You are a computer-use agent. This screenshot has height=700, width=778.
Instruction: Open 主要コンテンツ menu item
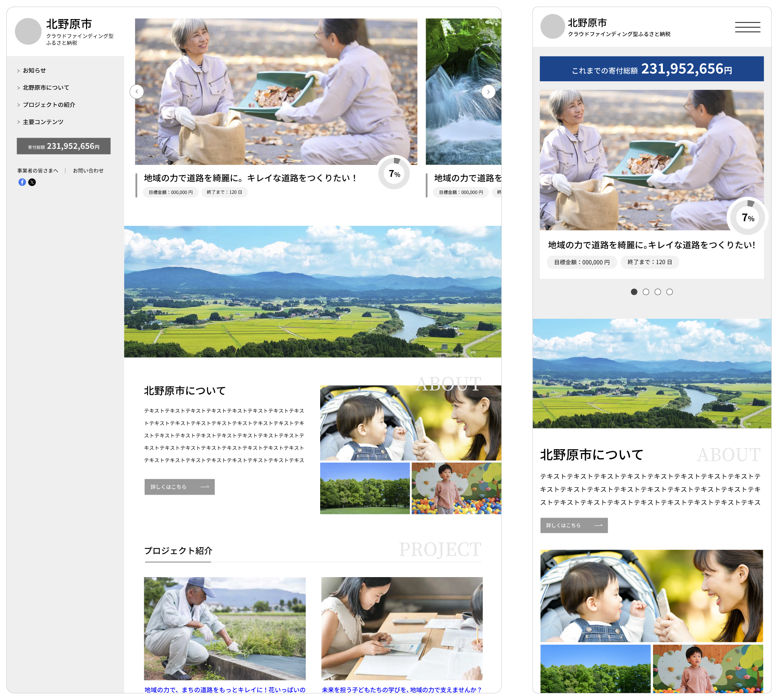point(43,122)
